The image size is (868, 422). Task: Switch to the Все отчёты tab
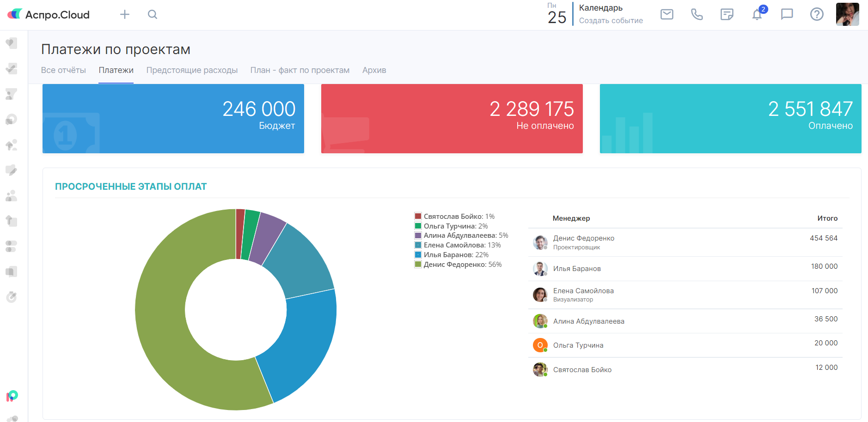coord(63,70)
